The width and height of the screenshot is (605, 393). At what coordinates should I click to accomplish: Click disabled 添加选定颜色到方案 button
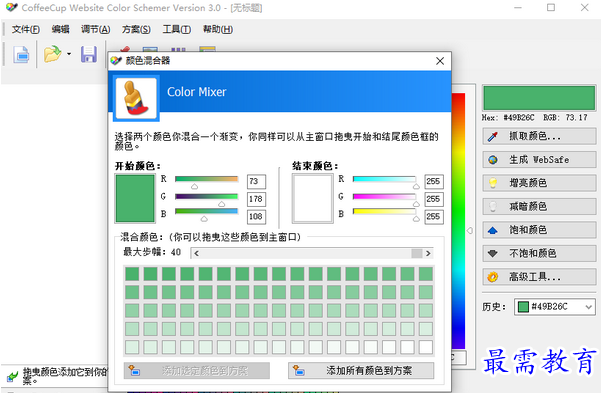coord(197,371)
